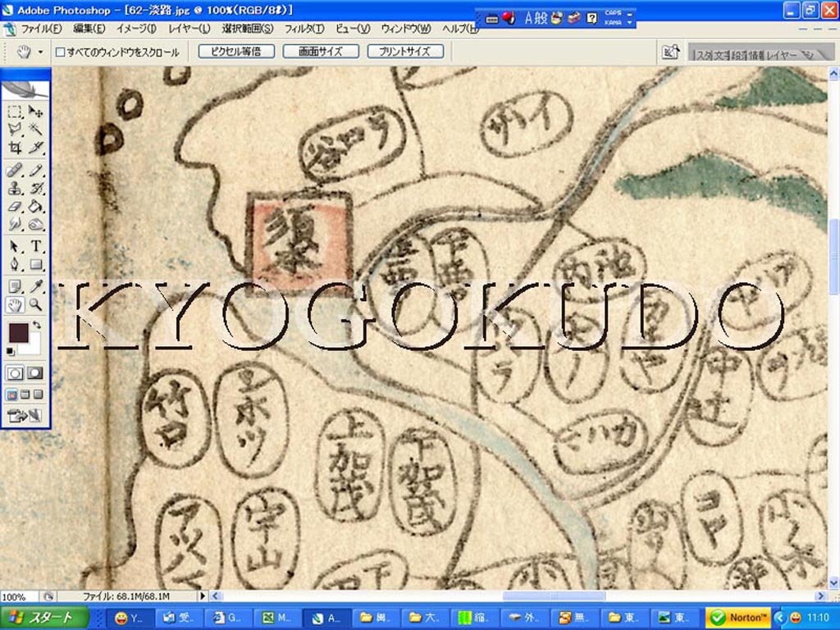Set Standard Screen mode

point(11,395)
